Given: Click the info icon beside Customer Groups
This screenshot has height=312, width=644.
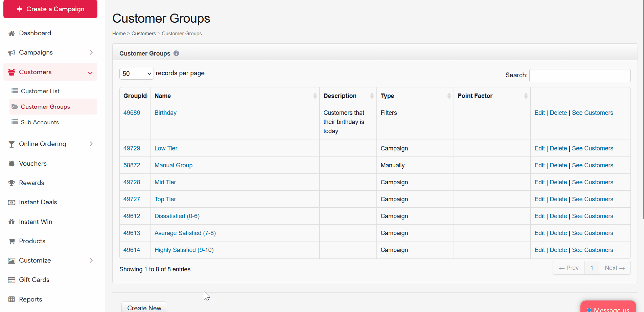Looking at the screenshot, I should (176, 53).
